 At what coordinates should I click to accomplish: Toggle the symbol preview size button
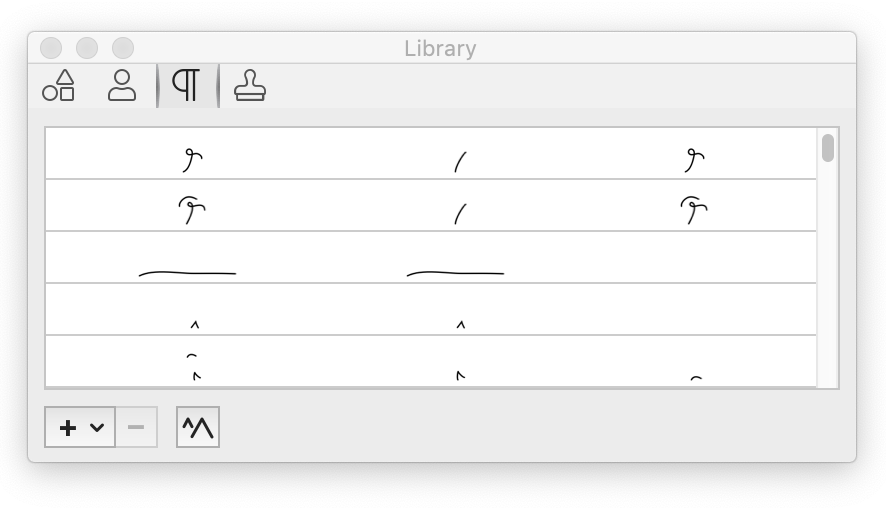pyautogui.click(x=198, y=427)
